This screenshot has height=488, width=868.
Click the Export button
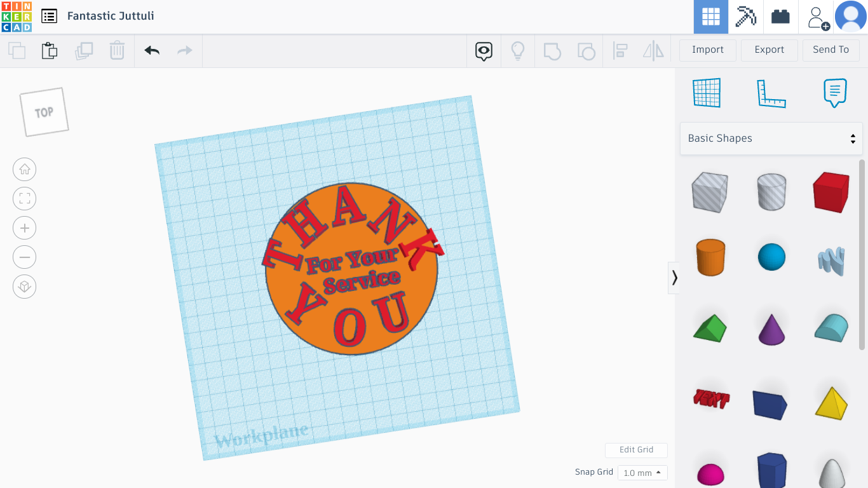[770, 50]
